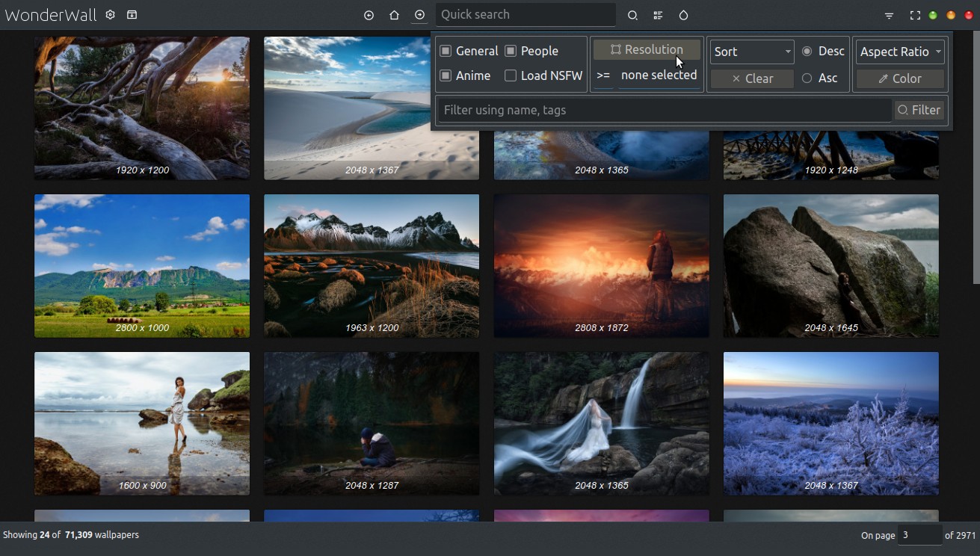Open WonderWall settings gear icon

pyautogui.click(x=110, y=15)
